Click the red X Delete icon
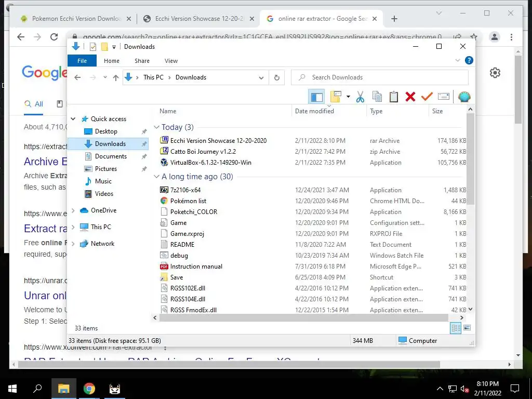This screenshot has height=399, width=532. (410, 97)
